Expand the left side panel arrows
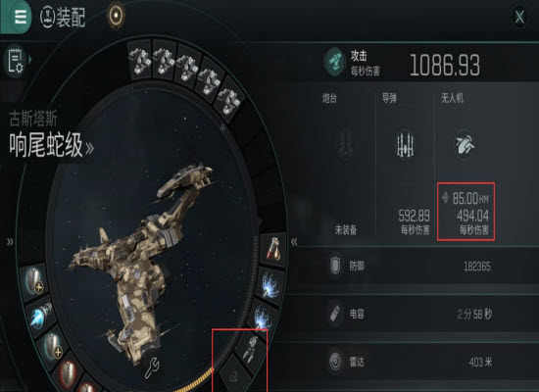Screen dimensions: 539x392 coord(10,242)
